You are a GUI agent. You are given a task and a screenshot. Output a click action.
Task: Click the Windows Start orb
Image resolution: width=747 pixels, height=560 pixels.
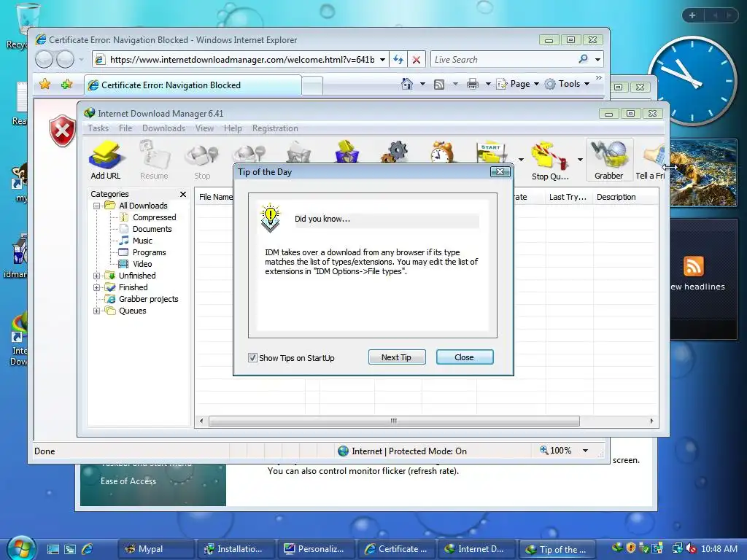coord(21,548)
